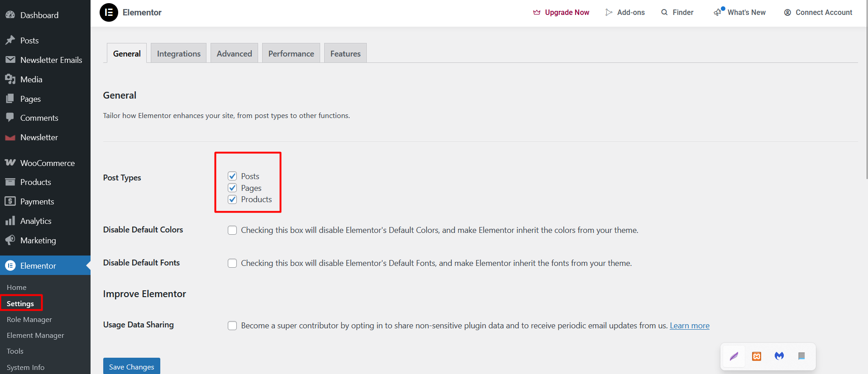Click the Dashboard gauge icon in sidebar
Screen dimensions: 868x374
pos(10,14)
